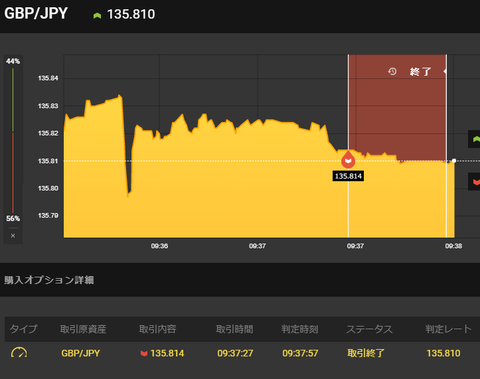Click the 135.79 price axis label

click(48, 216)
